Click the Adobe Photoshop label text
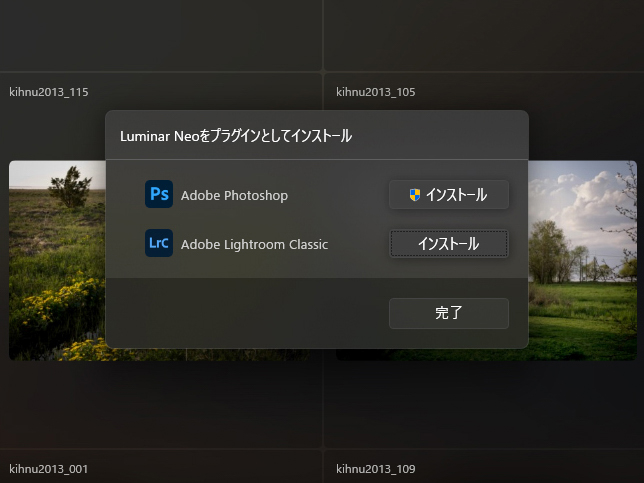Viewport: 644px width, 483px height. 235,196
